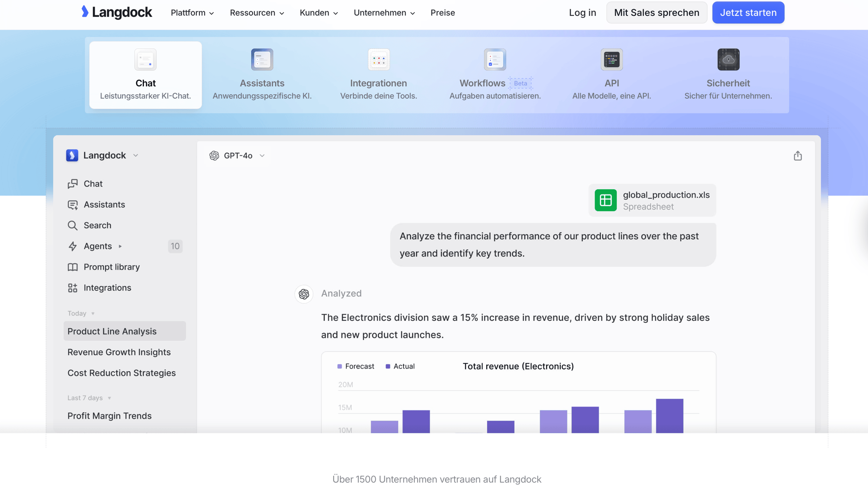This screenshot has height=489, width=868.
Task: Click the API terminal icon tile
Action: pos(612,60)
